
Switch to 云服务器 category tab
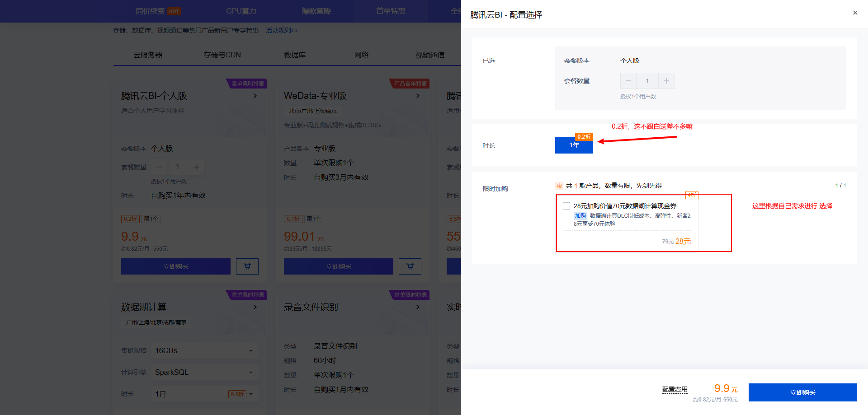[x=148, y=55]
